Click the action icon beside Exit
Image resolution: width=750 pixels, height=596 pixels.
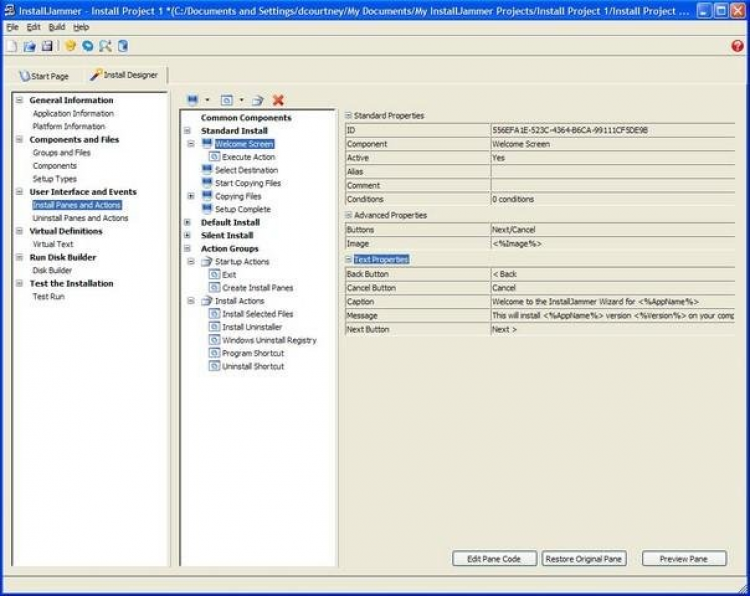point(214,274)
